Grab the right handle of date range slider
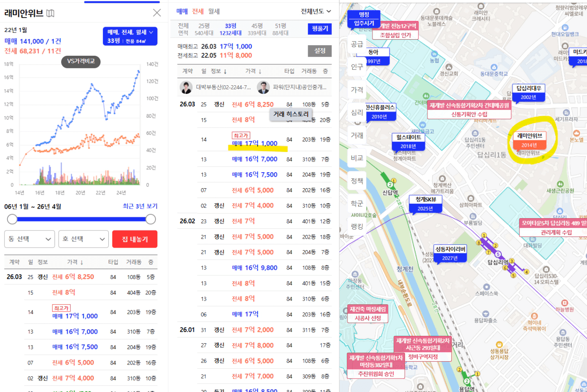The width and height of the screenshot is (587, 392). click(x=151, y=219)
